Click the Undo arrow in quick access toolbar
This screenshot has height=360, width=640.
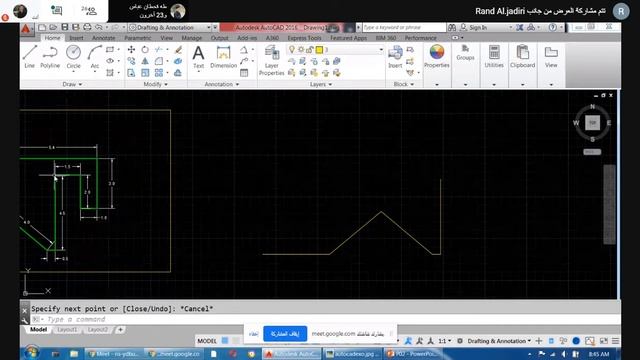click(98, 27)
